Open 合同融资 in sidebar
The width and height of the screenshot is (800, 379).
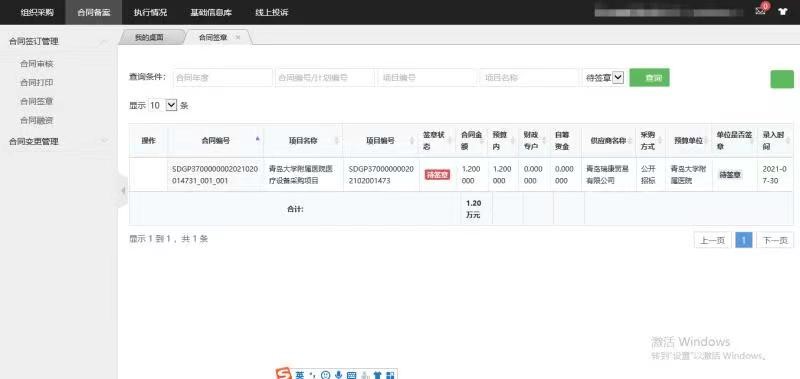(37, 120)
